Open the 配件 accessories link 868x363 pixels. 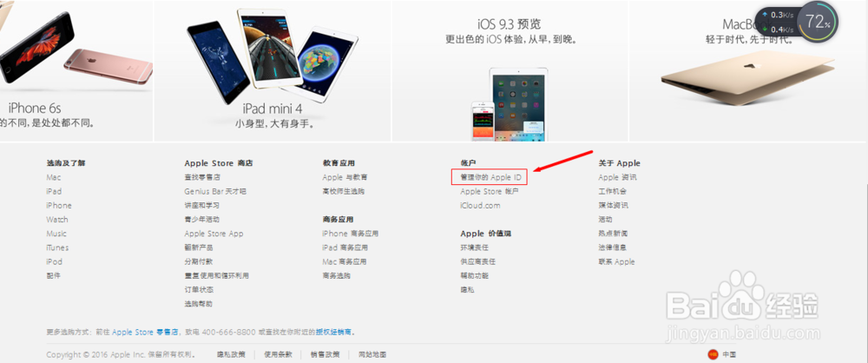tap(53, 276)
